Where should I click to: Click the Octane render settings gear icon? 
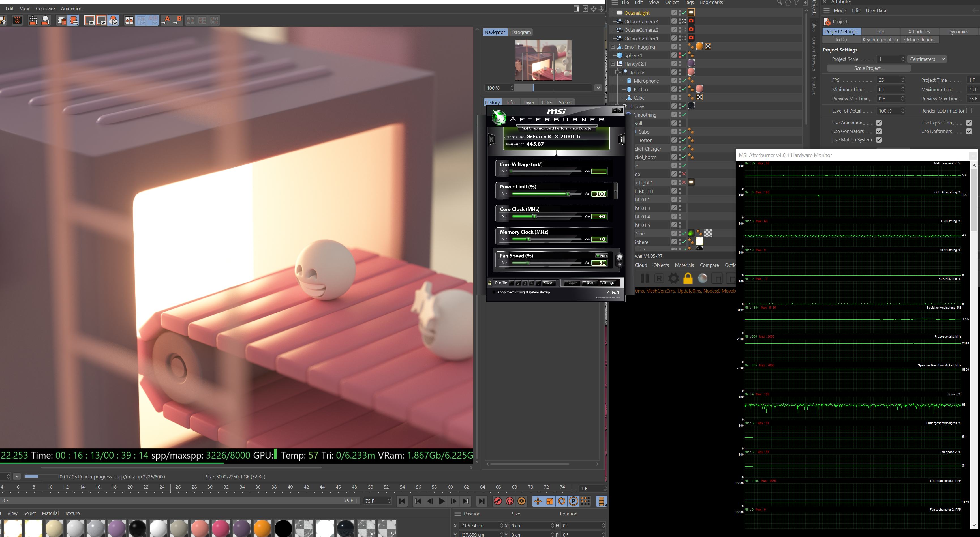tap(673, 278)
